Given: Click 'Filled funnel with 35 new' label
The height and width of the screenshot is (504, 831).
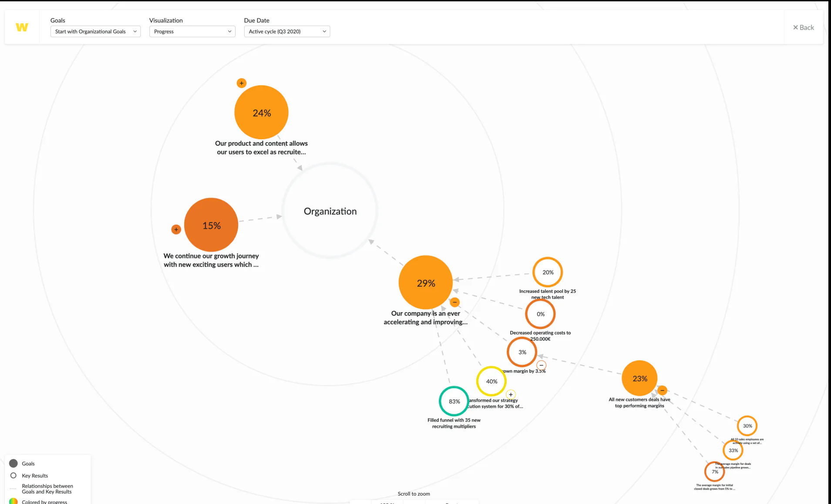Looking at the screenshot, I should (454, 423).
